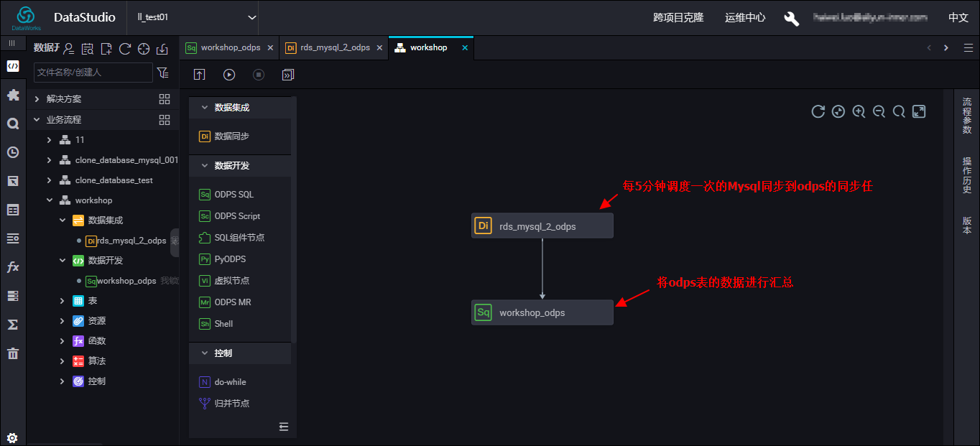This screenshot has height=446, width=980.
Task: Click the filter icon beside search box
Action: pyautogui.click(x=163, y=73)
